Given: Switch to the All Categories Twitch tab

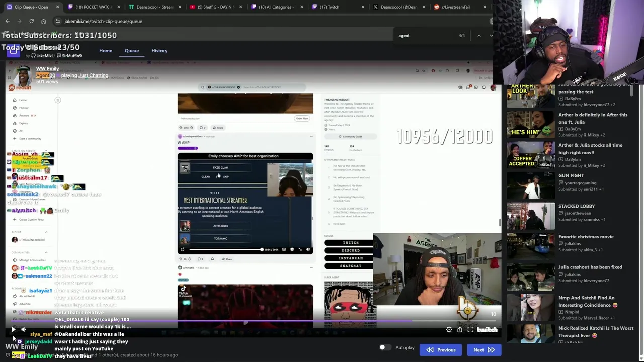Looking at the screenshot, I should click(277, 7).
